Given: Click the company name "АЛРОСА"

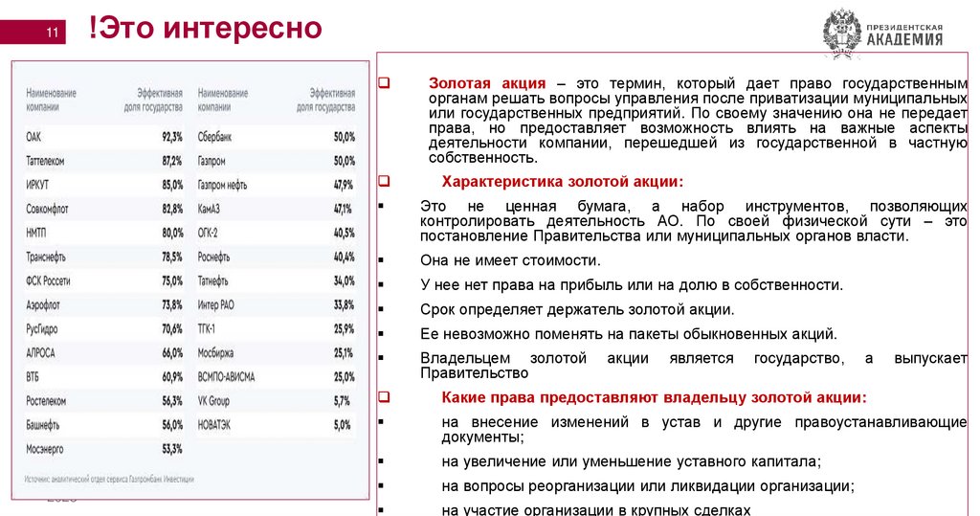Looking at the screenshot, I should pos(40,352).
